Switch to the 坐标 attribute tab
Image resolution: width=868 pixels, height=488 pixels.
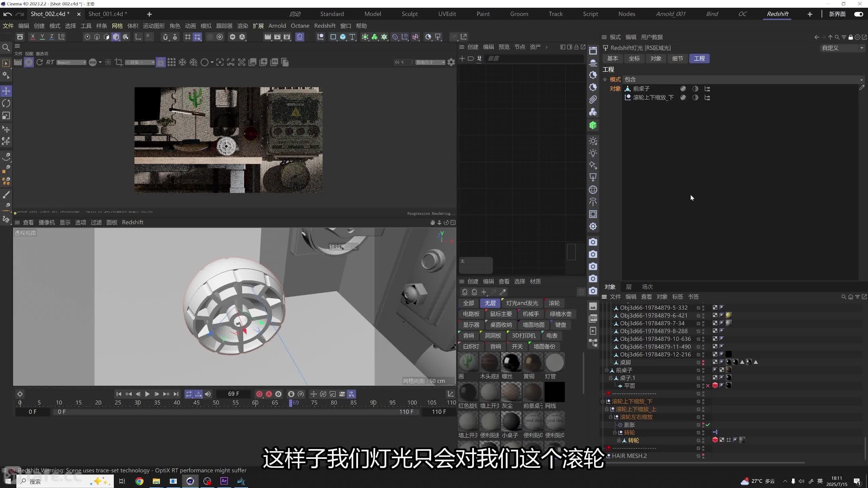tap(634, 58)
